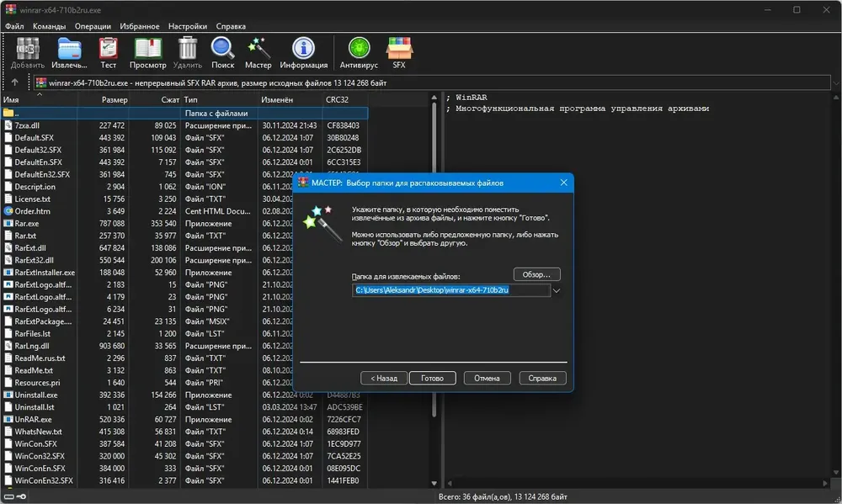Go up one folder level arrow
This screenshot has width=842, height=504.
pyautogui.click(x=14, y=82)
